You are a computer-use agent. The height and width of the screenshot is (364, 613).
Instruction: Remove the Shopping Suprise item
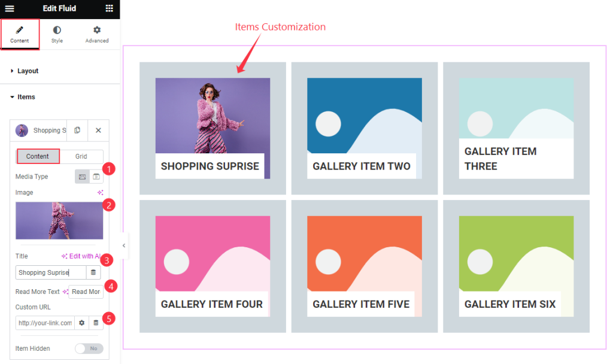(x=98, y=130)
